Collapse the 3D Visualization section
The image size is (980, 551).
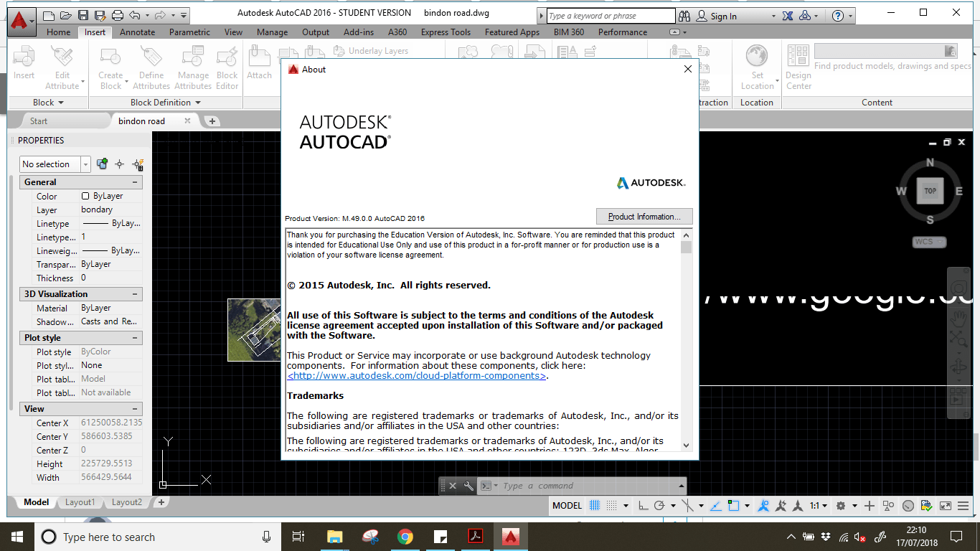(135, 294)
